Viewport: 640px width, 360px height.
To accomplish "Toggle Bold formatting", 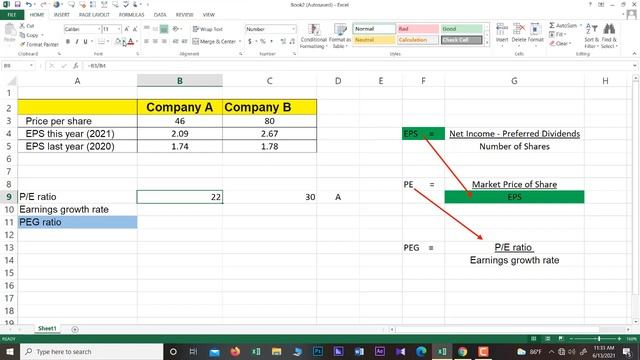I will click(x=68, y=41).
